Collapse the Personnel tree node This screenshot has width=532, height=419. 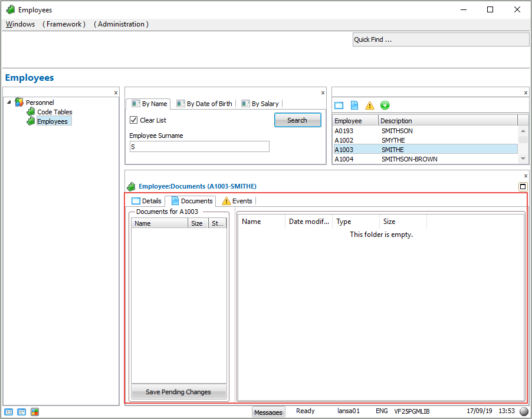click(9, 102)
